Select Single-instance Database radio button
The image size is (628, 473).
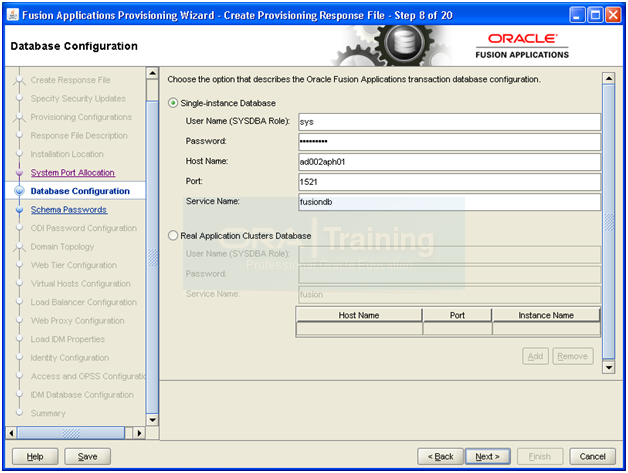pos(173,103)
